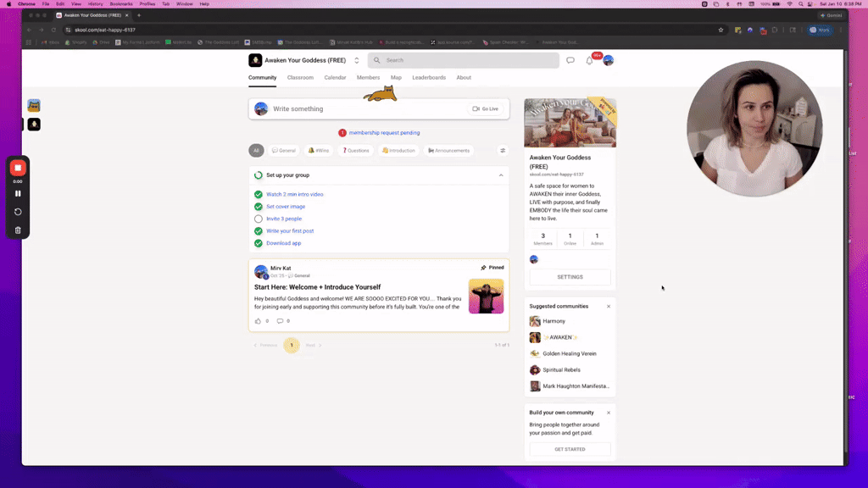Screen dimensions: 868x488
Task: Filter posts by General category
Action: click(283, 151)
